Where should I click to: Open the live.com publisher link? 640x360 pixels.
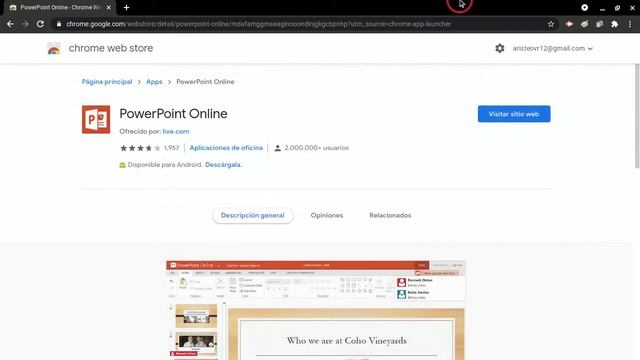[176, 131]
